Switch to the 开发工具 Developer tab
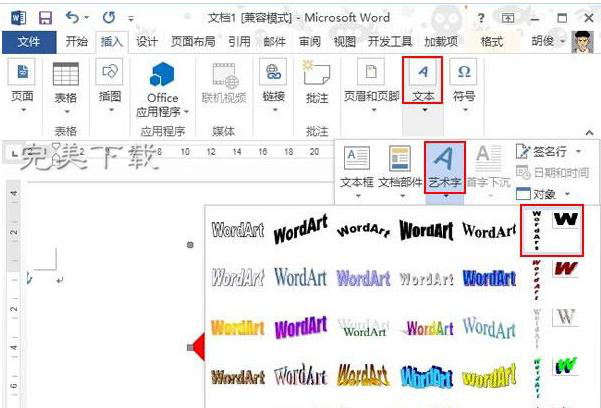Image resolution: width=601 pixels, height=408 pixels. coord(390,41)
